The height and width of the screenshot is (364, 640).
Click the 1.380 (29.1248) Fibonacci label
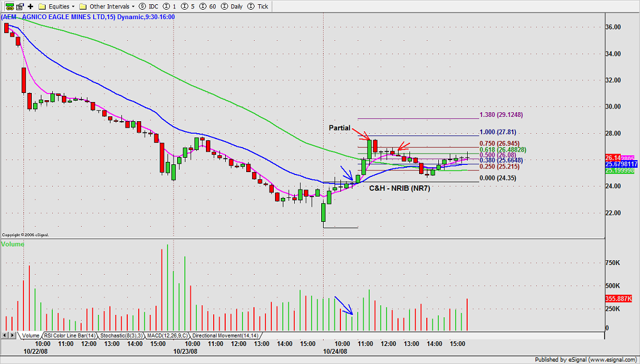pos(500,115)
